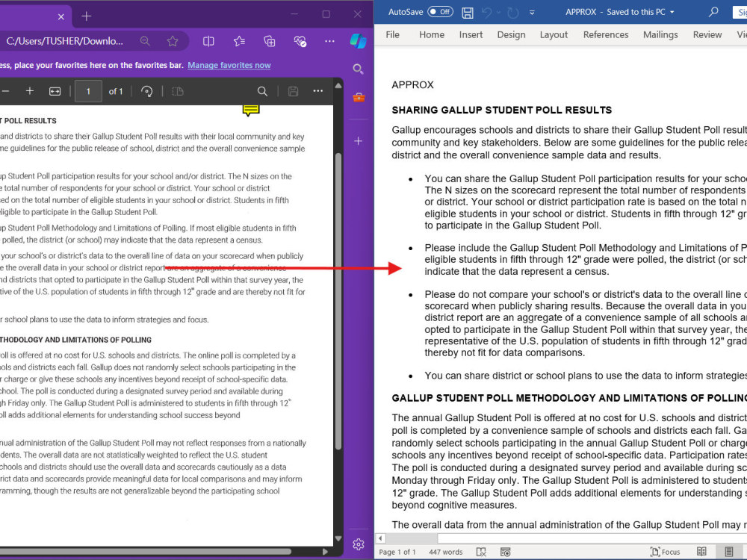
Task: Search within the PDF document
Action: coord(262,91)
